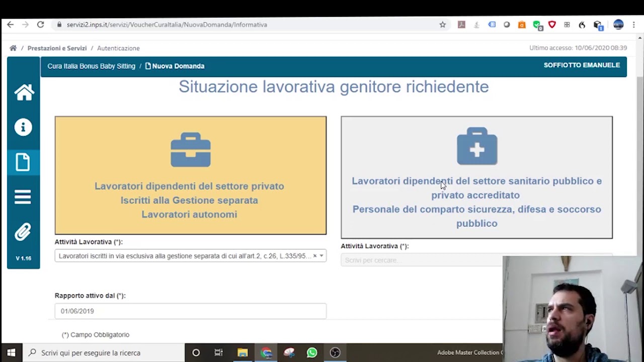Reload the INPS page

(40, 25)
